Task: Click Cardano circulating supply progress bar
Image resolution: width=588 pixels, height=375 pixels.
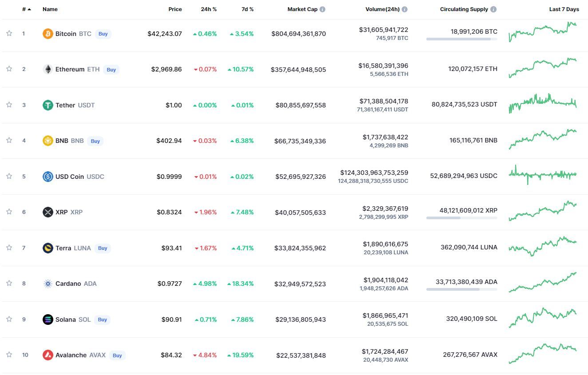Action: click(462, 289)
